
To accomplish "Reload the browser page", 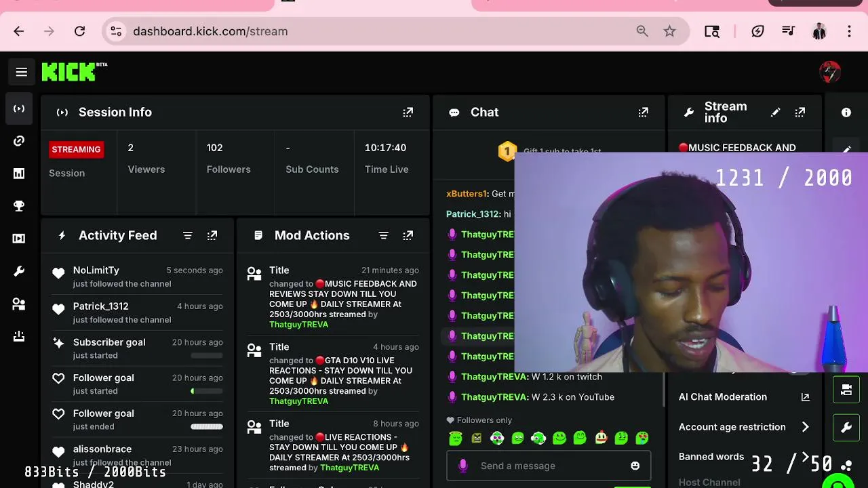I will [79, 31].
